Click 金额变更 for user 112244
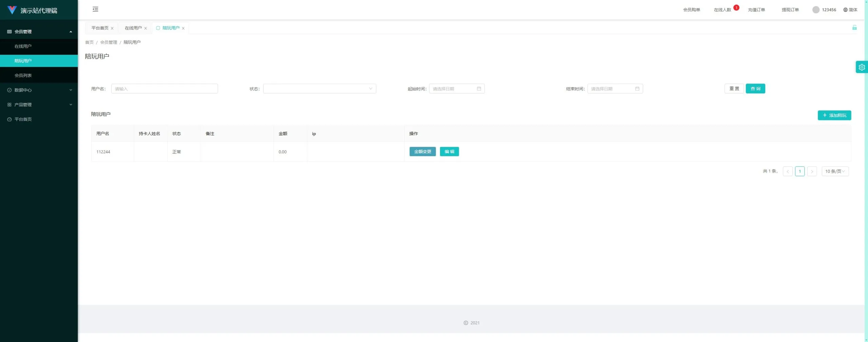 (x=422, y=152)
